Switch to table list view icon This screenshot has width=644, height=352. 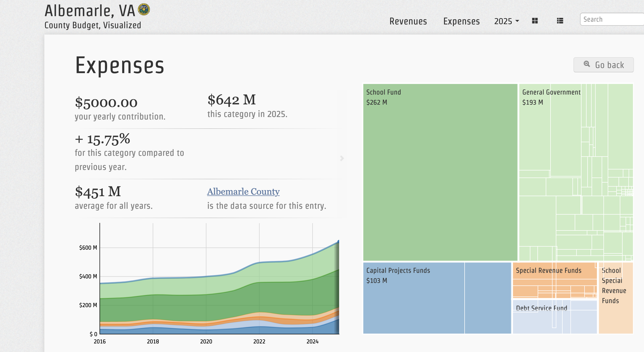pyautogui.click(x=560, y=21)
